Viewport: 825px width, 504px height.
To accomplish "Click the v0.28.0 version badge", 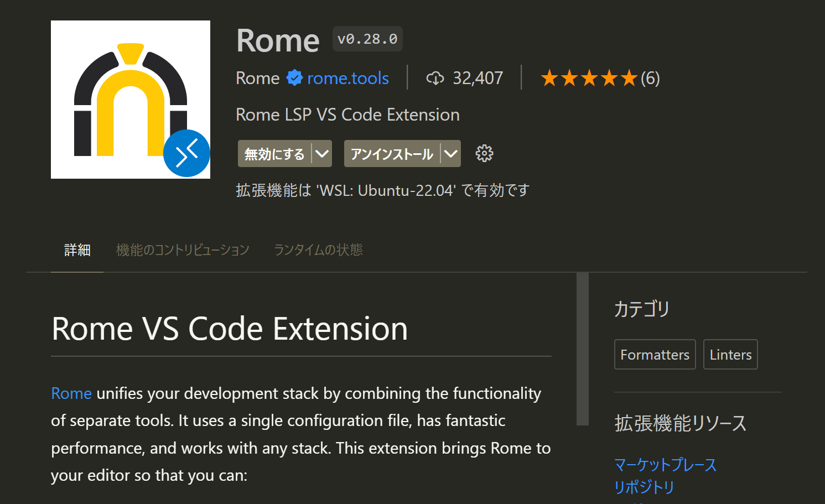I will point(367,39).
